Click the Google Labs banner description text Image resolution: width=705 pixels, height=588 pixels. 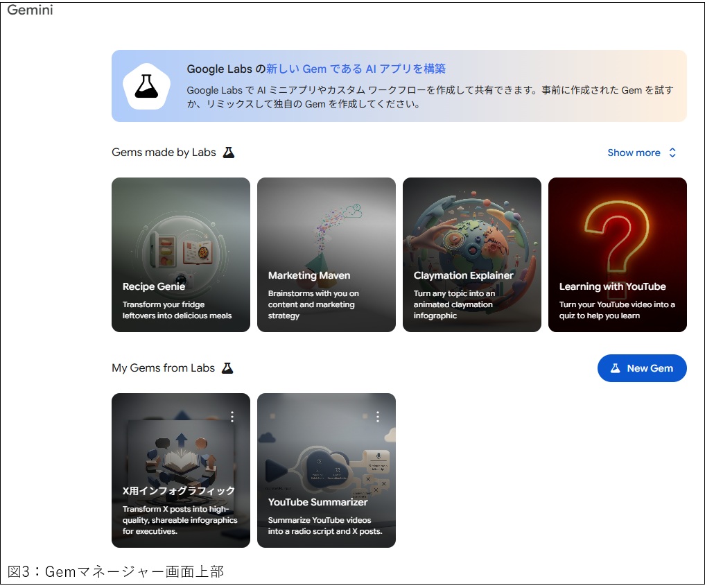click(x=430, y=97)
